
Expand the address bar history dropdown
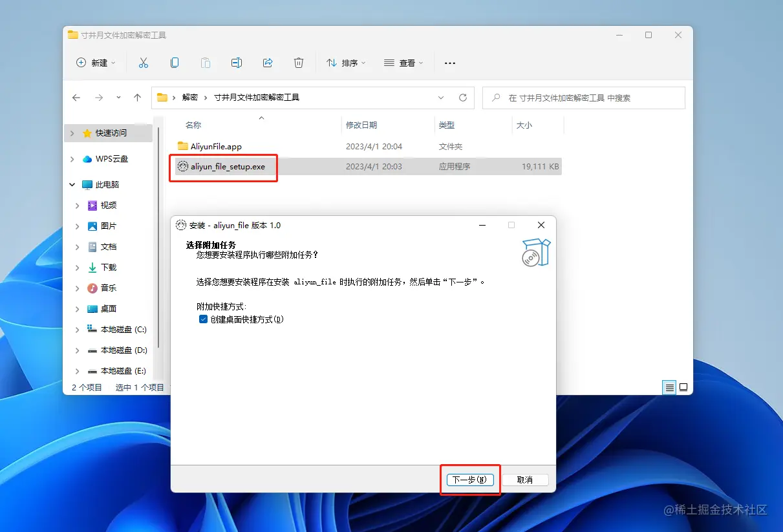tap(441, 98)
